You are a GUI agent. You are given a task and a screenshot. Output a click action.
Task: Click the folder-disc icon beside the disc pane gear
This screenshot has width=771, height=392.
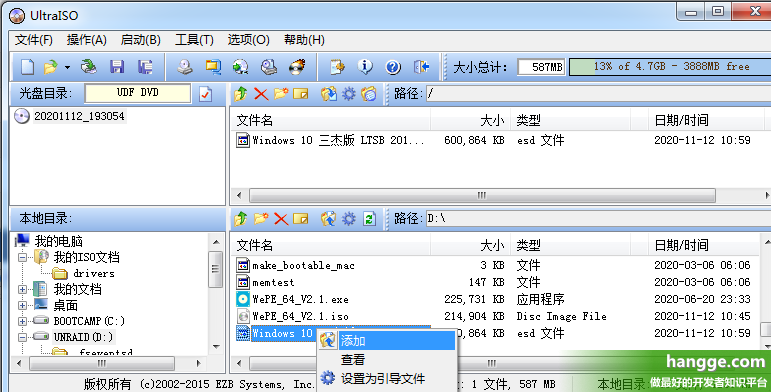369,93
